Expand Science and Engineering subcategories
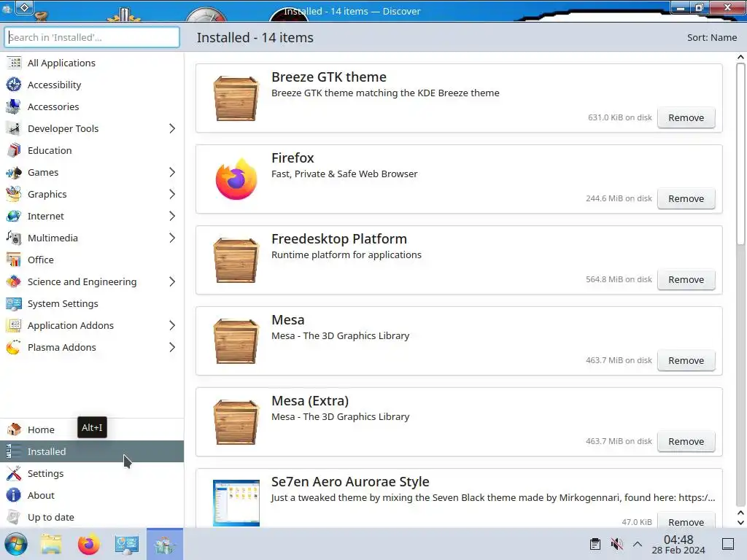Viewport: 747px width, 560px height. 172,282
